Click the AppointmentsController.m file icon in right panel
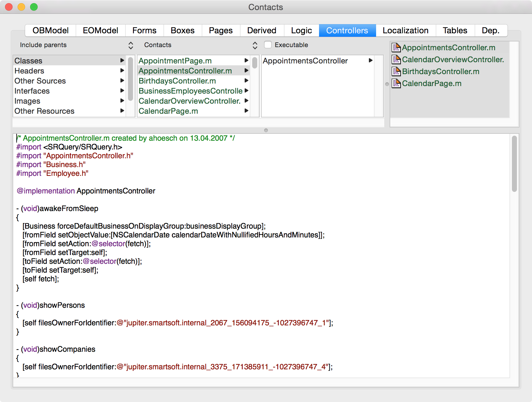The width and height of the screenshot is (532, 402). pyautogui.click(x=396, y=47)
